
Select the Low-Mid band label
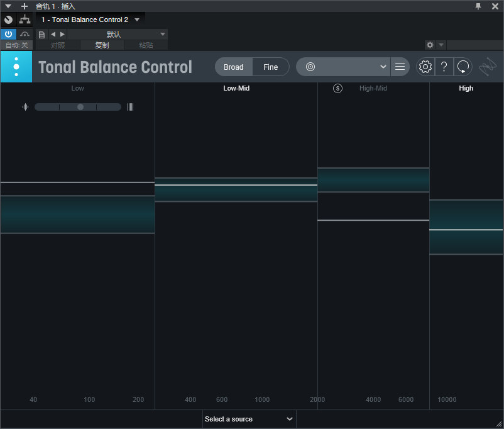236,88
